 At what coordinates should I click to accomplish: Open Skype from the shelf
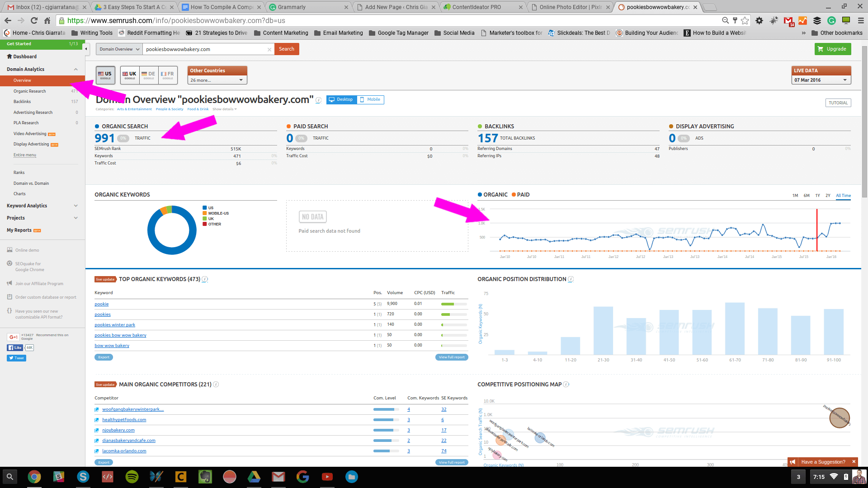pyautogui.click(x=83, y=477)
